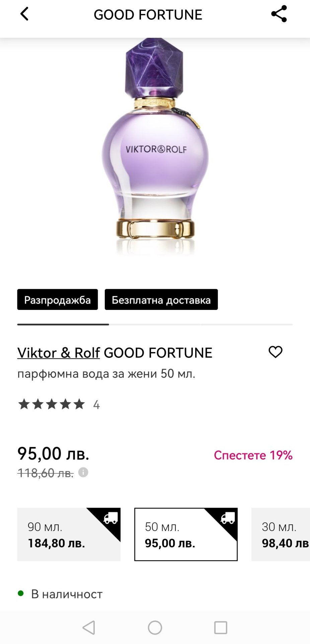Tap the Спестете 19% discount label
310x644 pixels.
253,455
